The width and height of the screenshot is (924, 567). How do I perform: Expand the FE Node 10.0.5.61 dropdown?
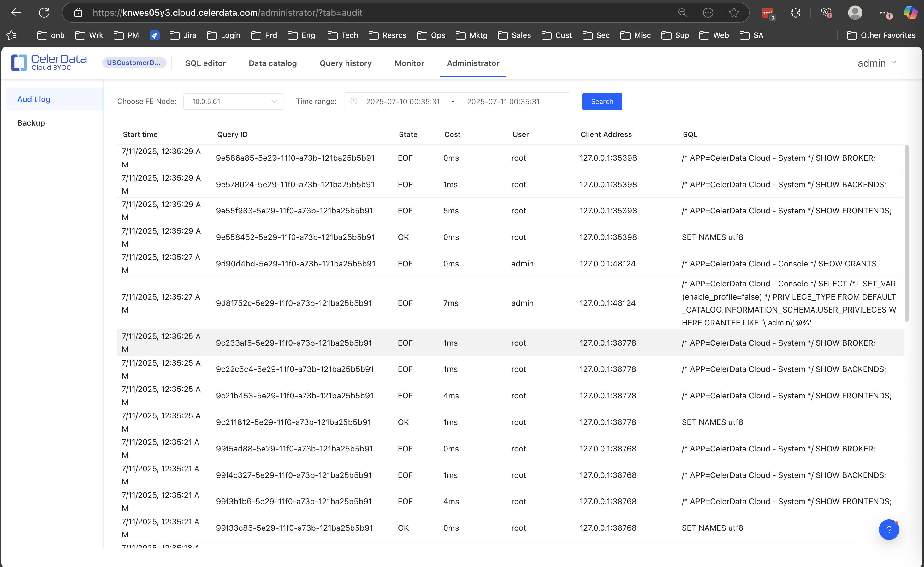(x=234, y=101)
